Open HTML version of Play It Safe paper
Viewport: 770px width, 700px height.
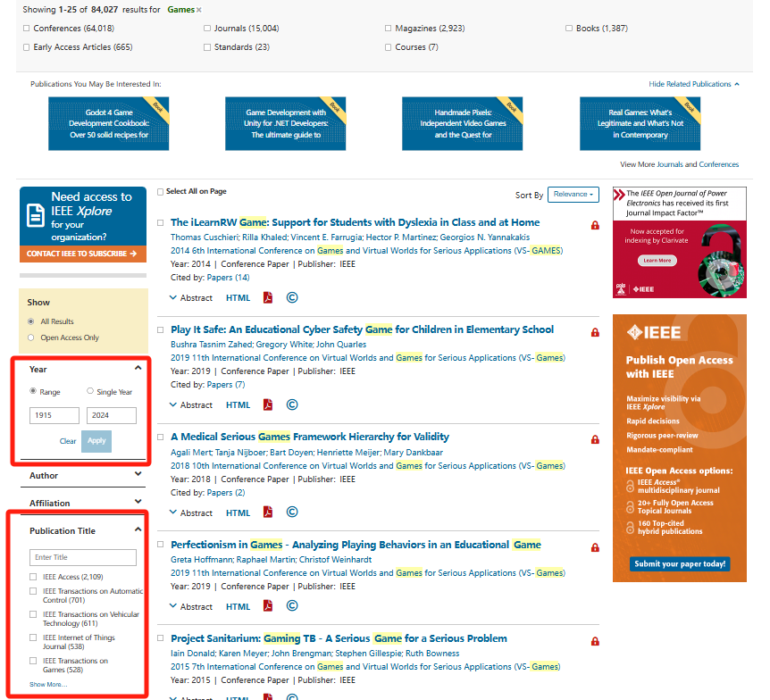point(239,405)
